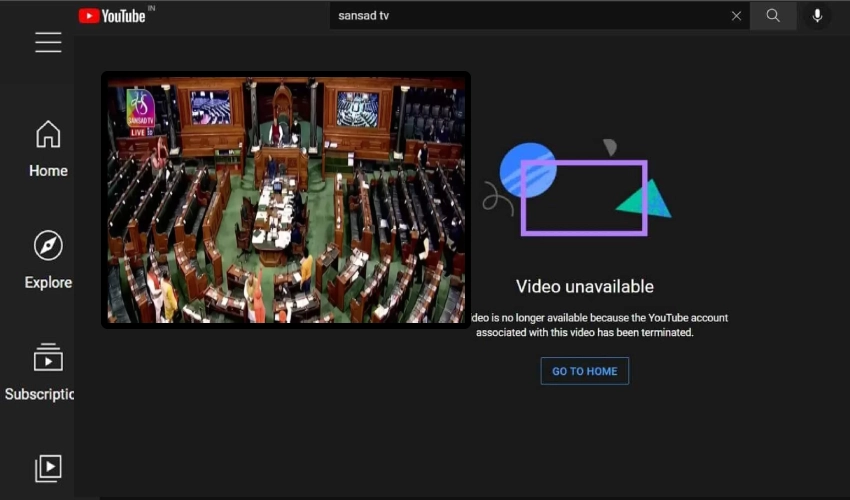This screenshot has width=850, height=500.
Task: Go to Home in sidebar
Action: tap(48, 149)
